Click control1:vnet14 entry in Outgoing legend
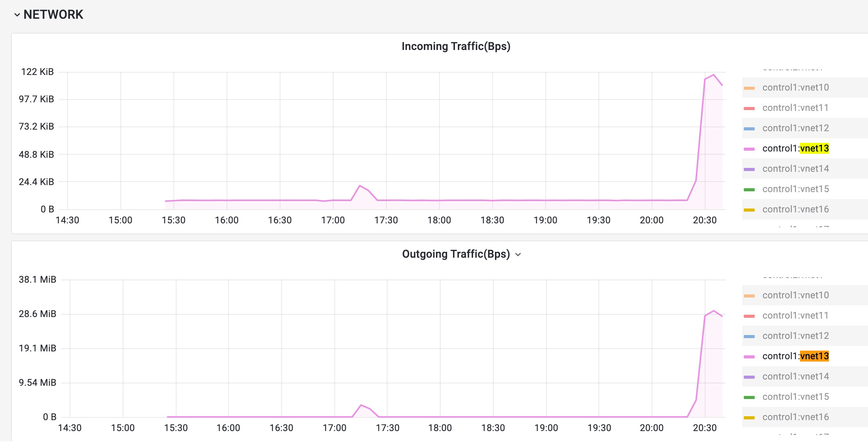 (x=795, y=376)
